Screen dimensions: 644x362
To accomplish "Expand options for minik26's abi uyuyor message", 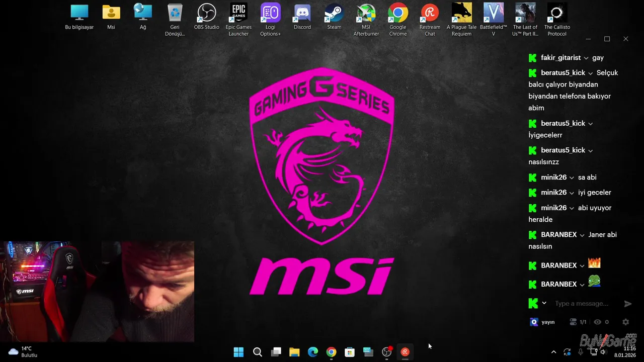I will (x=572, y=208).
